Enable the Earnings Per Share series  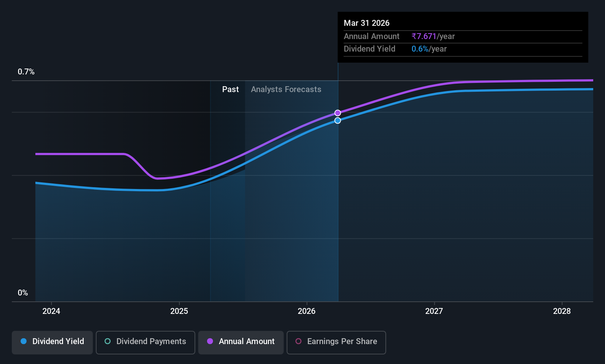336,342
